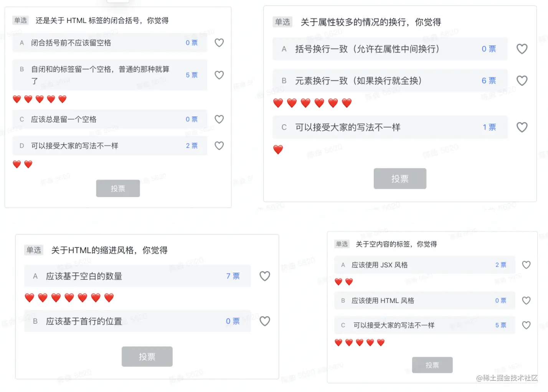Viewport: 548px width, 392px height.
Task: Like option 括号换行一致
Action: click(x=522, y=49)
